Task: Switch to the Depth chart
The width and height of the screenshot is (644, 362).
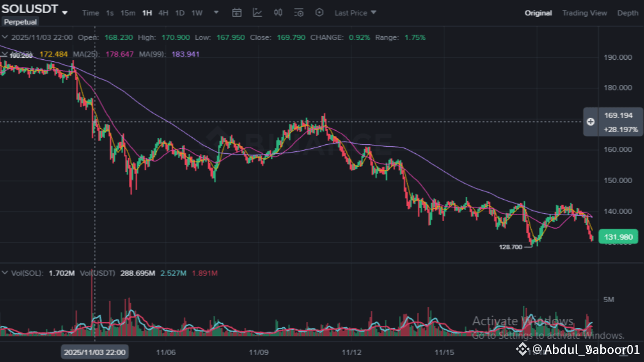Action: click(628, 13)
